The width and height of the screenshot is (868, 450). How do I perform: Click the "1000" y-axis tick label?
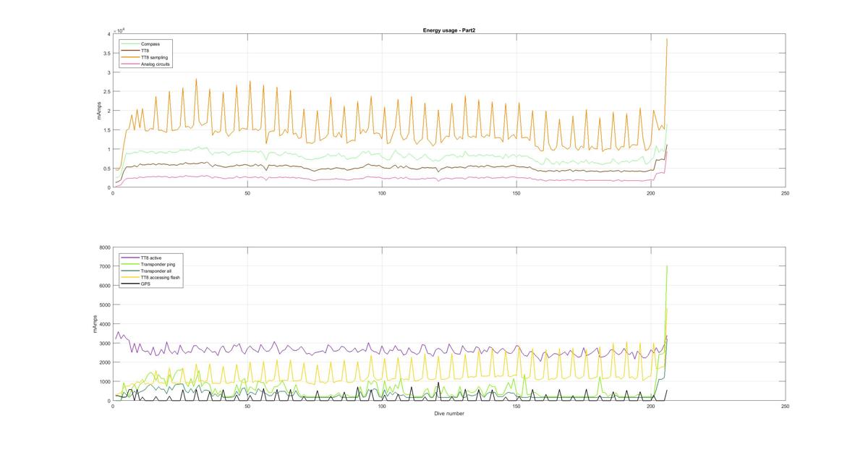click(x=105, y=382)
